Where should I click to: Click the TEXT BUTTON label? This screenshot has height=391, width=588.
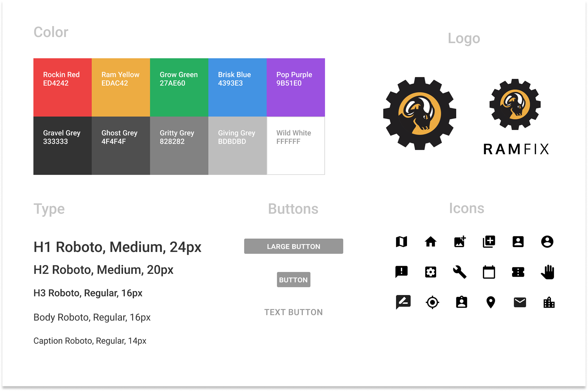click(293, 312)
